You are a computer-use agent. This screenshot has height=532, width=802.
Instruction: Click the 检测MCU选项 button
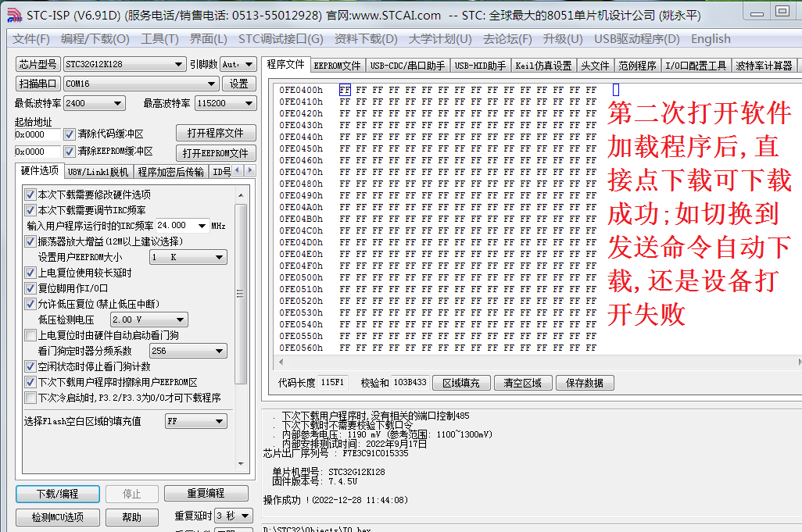[57, 517]
